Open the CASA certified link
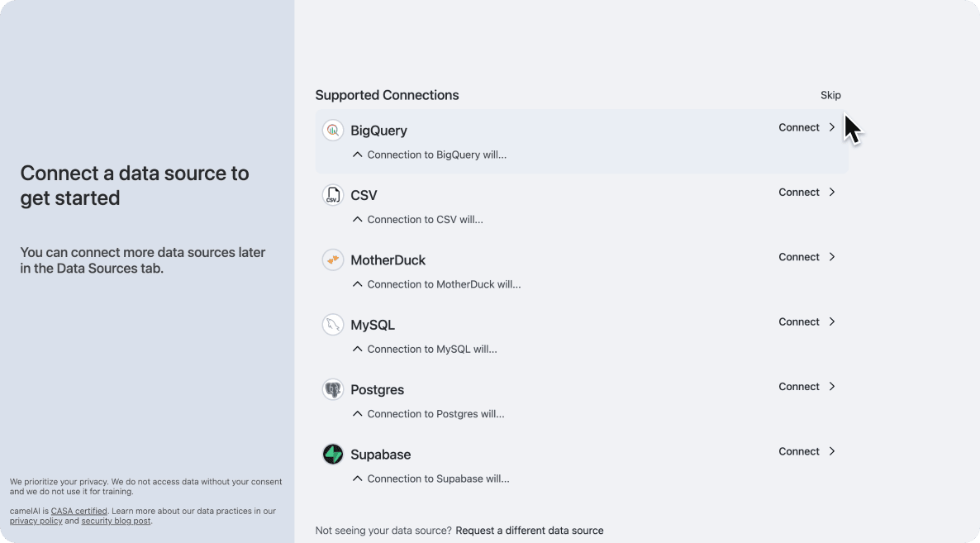The height and width of the screenshot is (543, 980). [78, 511]
